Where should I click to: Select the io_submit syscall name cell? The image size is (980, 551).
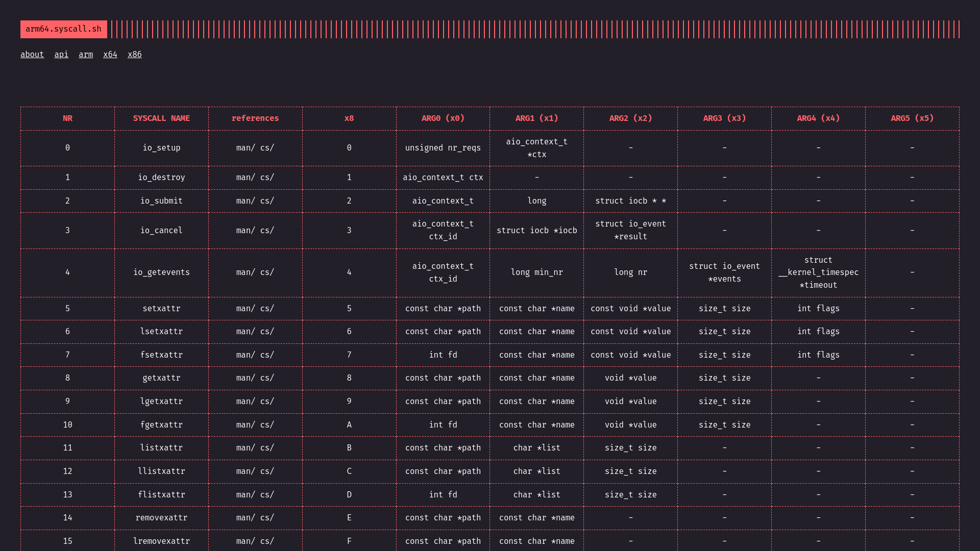click(x=161, y=201)
